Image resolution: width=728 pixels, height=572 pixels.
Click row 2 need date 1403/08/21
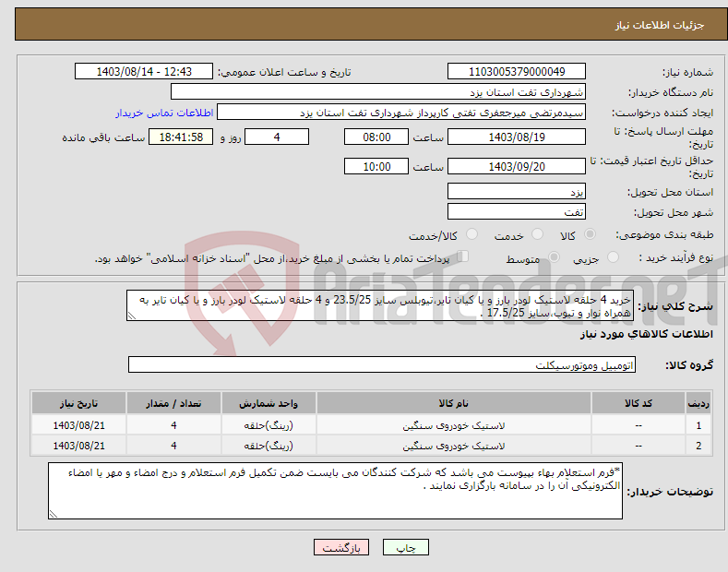78,446
